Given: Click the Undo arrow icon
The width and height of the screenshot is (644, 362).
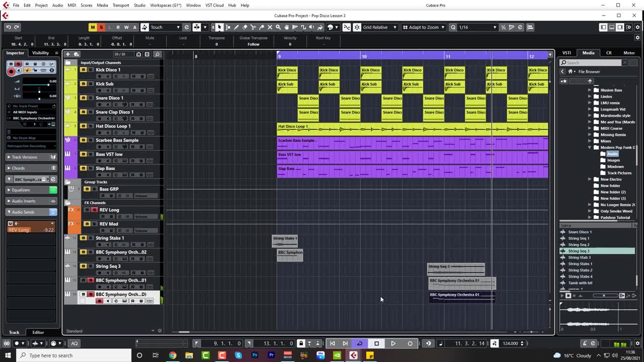Looking at the screenshot, I should click(9, 27).
